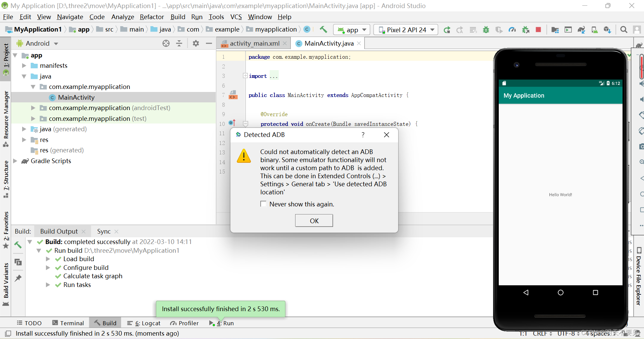The height and width of the screenshot is (339, 644).
Task: Expand Gradle Scripts node
Action: pos(15,161)
